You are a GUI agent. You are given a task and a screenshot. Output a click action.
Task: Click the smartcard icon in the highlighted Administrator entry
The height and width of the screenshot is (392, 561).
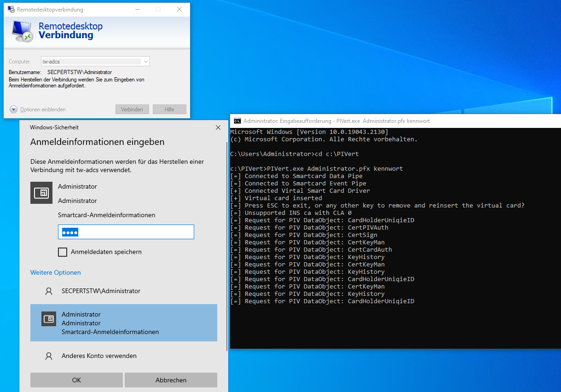(x=48, y=319)
